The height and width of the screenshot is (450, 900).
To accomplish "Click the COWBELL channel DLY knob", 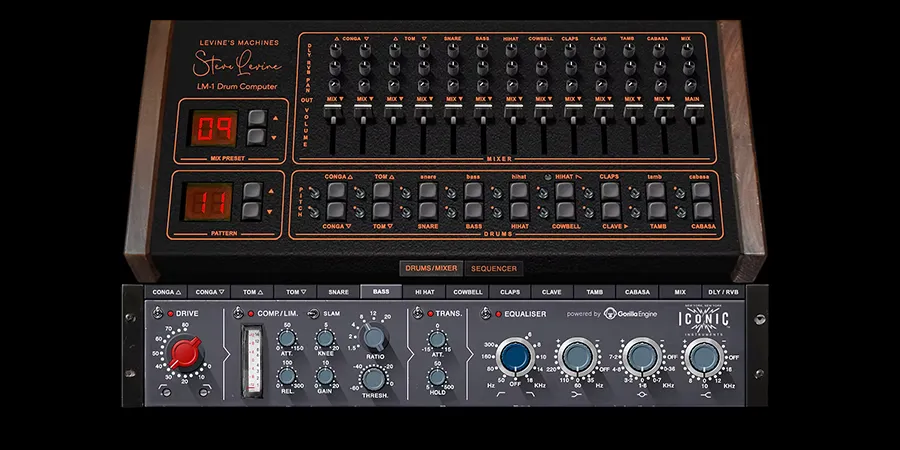I will pyautogui.click(x=541, y=51).
